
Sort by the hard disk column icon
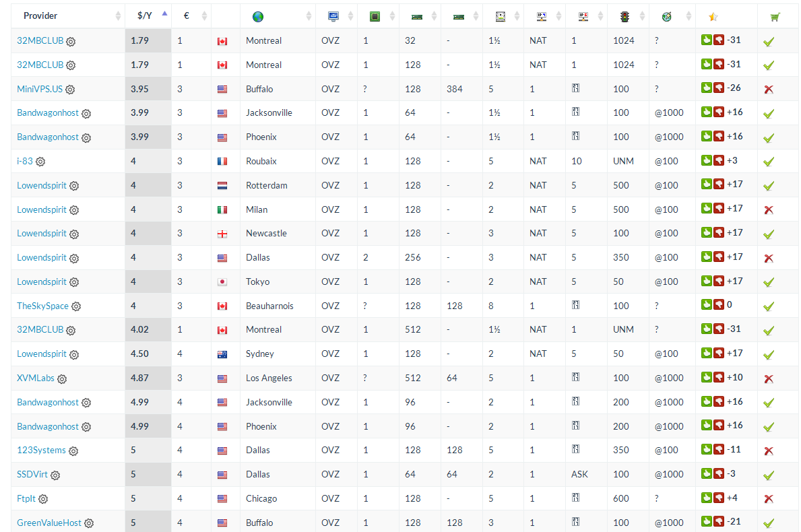[500, 16]
